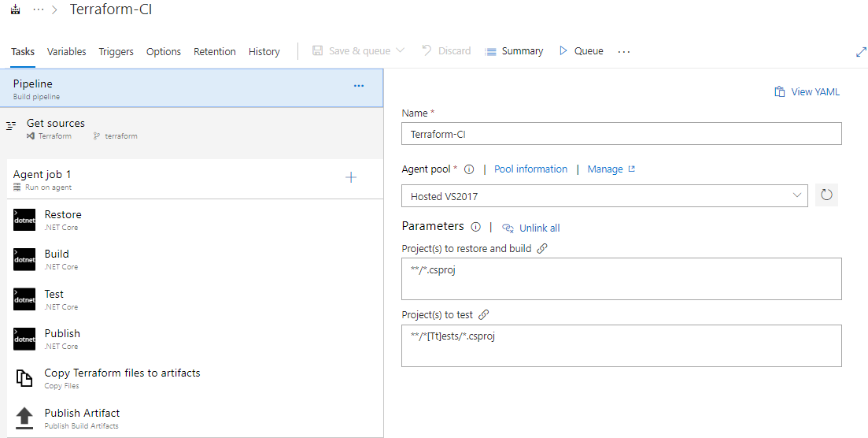The height and width of the screenshot is (438, 868).
Task: Queue the build pipeline
Action: coord(582,51)
